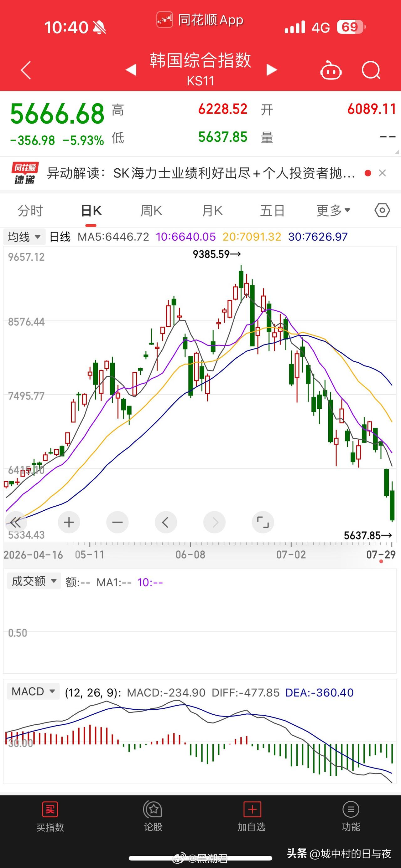The height and width of the screenshot is (868, 401).
Task: Read the 异动解读 SK海力士 news headline
Action: point(201,173)
